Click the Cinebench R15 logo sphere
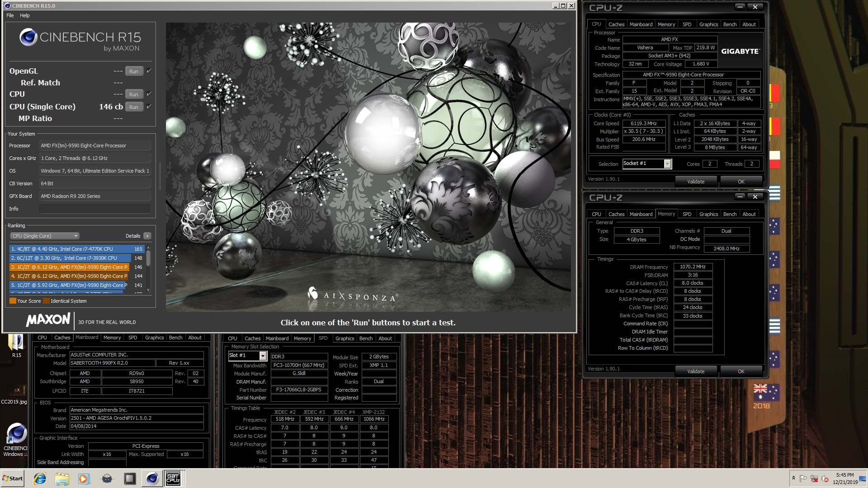 pyautogui.click(x=28, y=37)
